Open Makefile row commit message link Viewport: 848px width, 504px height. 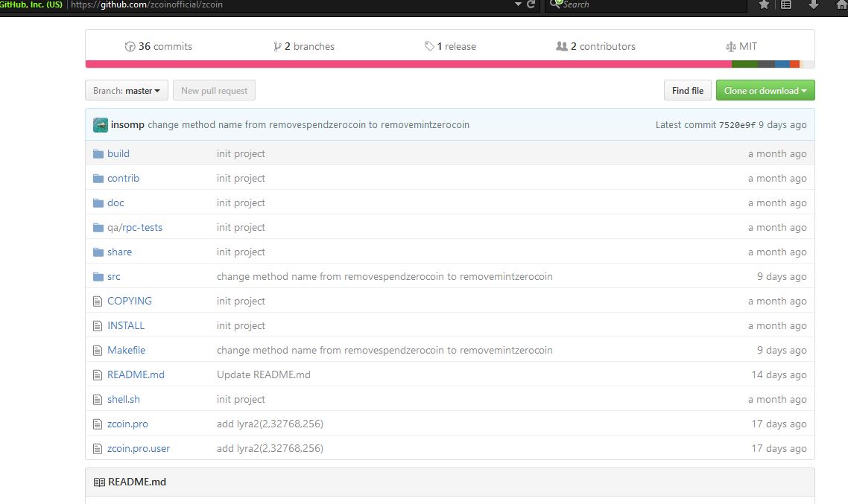[385, 350]
